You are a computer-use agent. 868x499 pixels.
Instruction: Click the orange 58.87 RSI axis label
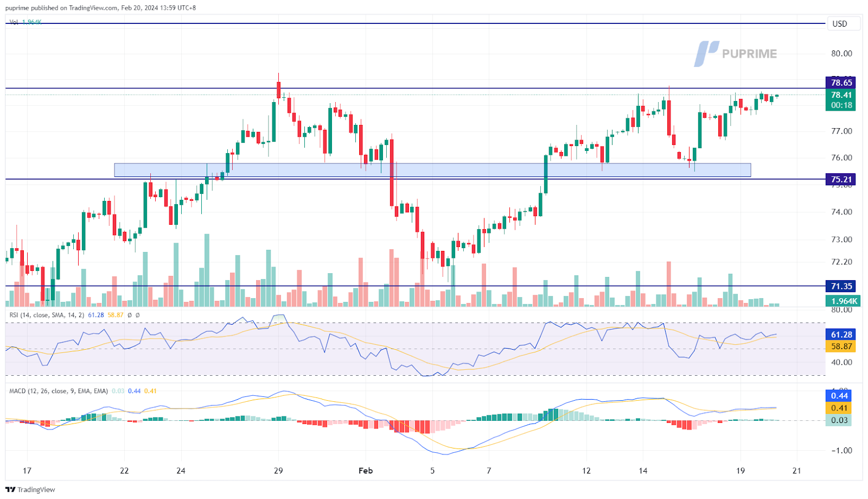click(x=840, y=346)
